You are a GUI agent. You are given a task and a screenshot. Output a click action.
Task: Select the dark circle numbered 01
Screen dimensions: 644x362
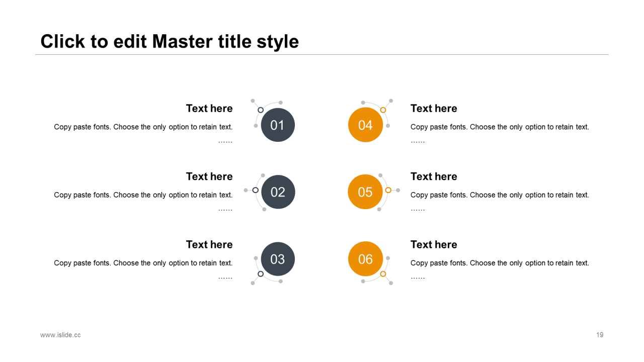[x=278, y=125]
